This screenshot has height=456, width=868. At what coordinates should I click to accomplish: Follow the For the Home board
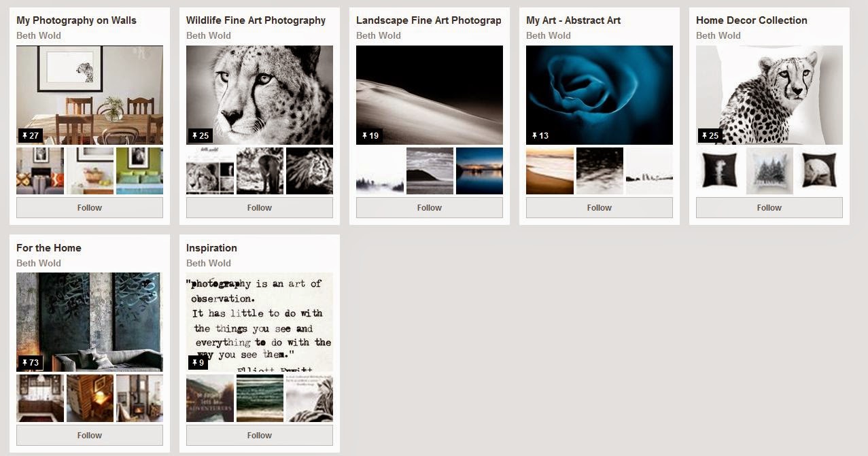90,435
